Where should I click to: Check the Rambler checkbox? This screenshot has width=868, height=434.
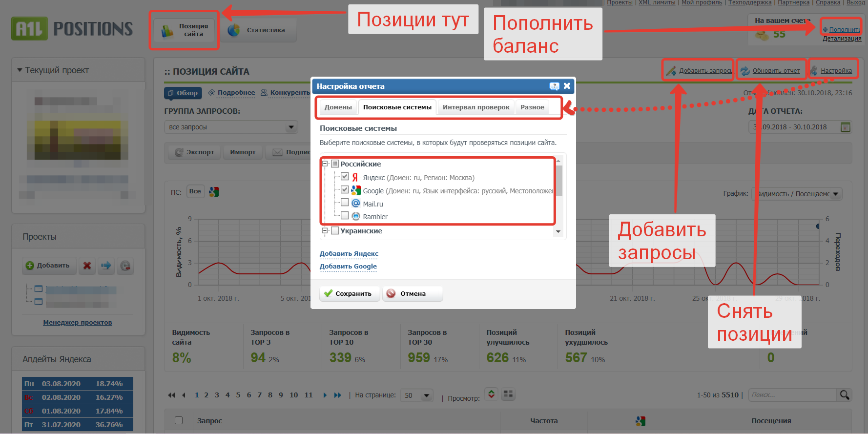click(345, 215)
